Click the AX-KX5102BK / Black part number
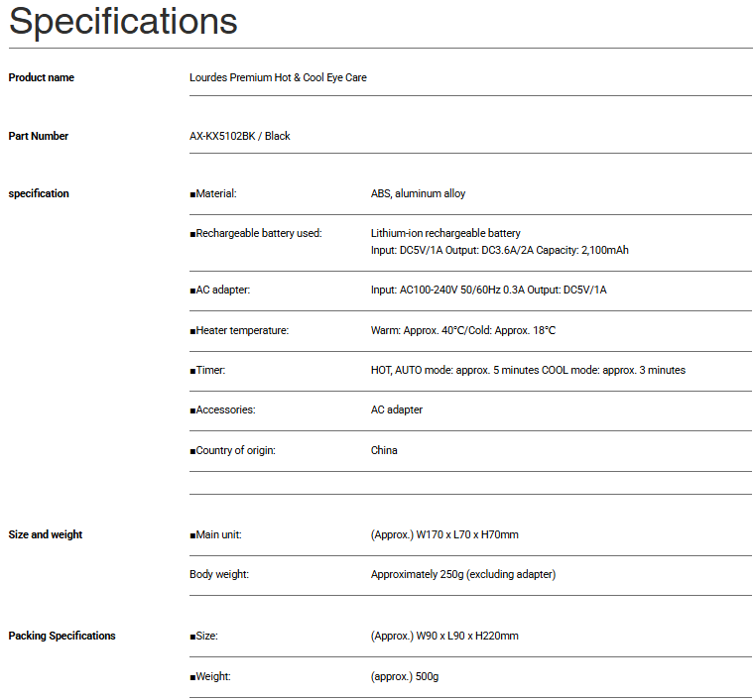The width and height of the screenshot is (754, 700). (x=240, y=136)
